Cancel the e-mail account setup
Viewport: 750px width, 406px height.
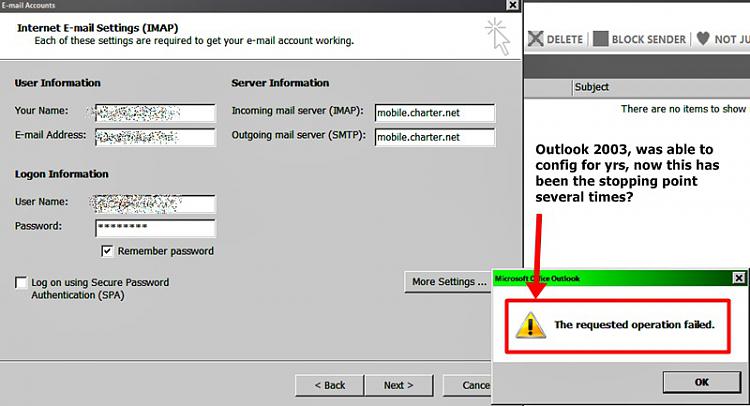pyautogui.click(x=468, y=385)
